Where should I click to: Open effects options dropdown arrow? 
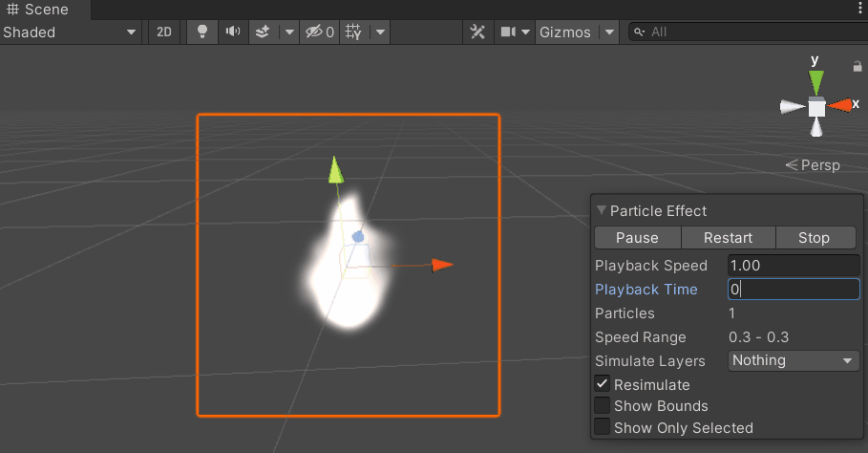[289, 32]
